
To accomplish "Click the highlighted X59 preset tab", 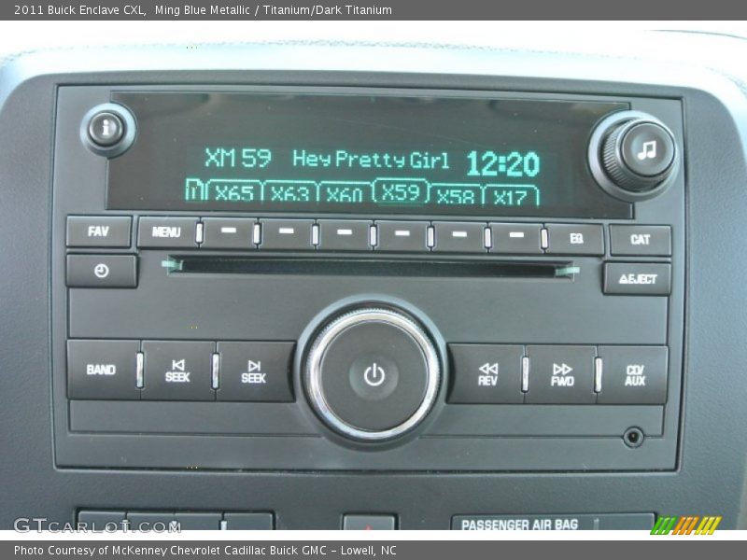I will (402, 191).
